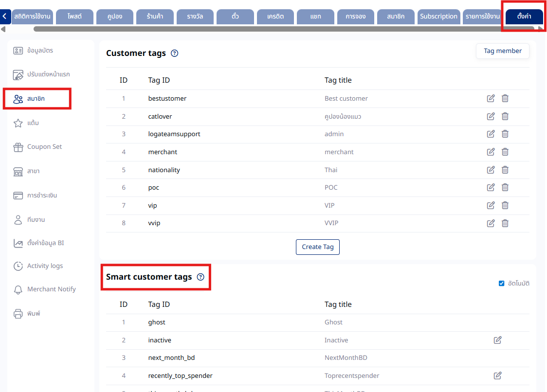This screenshot has width=547, height=392.
Task: Delete the nationality tag with trash icon
Action: click(x=505, y=170)
